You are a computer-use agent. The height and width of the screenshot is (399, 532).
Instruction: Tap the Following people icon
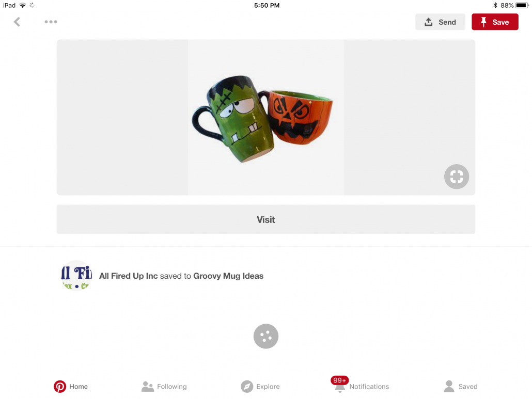[148, 387]
